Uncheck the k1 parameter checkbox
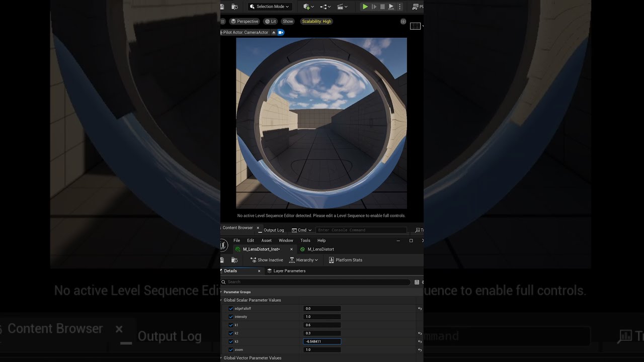 [x=231, y=325]
